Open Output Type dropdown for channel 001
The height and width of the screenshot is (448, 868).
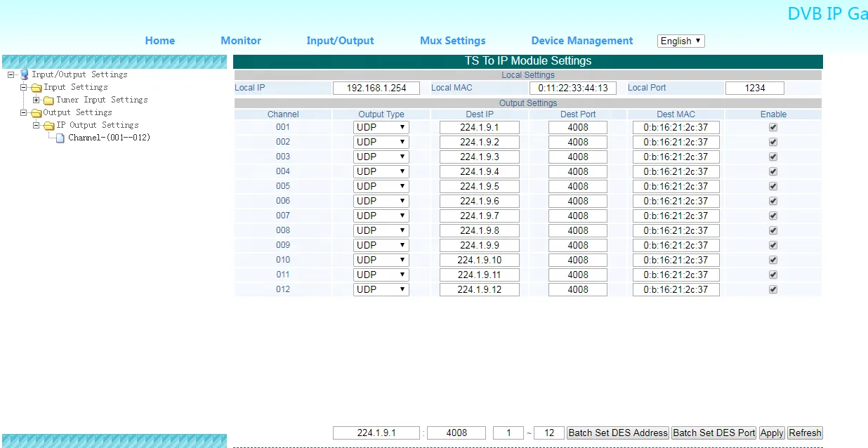tap(381, 127)
